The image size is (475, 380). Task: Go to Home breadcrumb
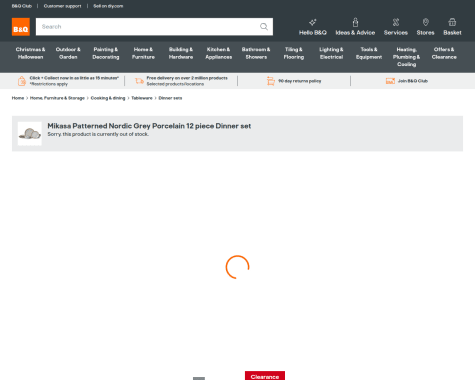click(18, 98)
